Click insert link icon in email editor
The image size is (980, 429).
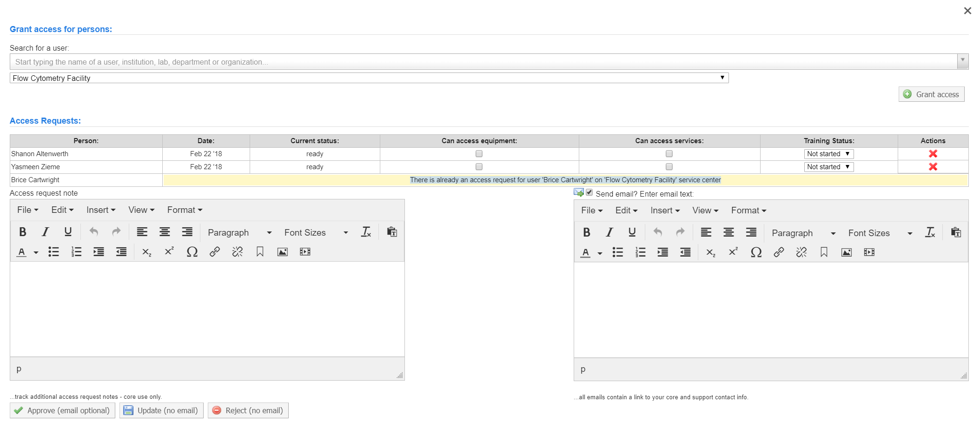pos(779,252)
